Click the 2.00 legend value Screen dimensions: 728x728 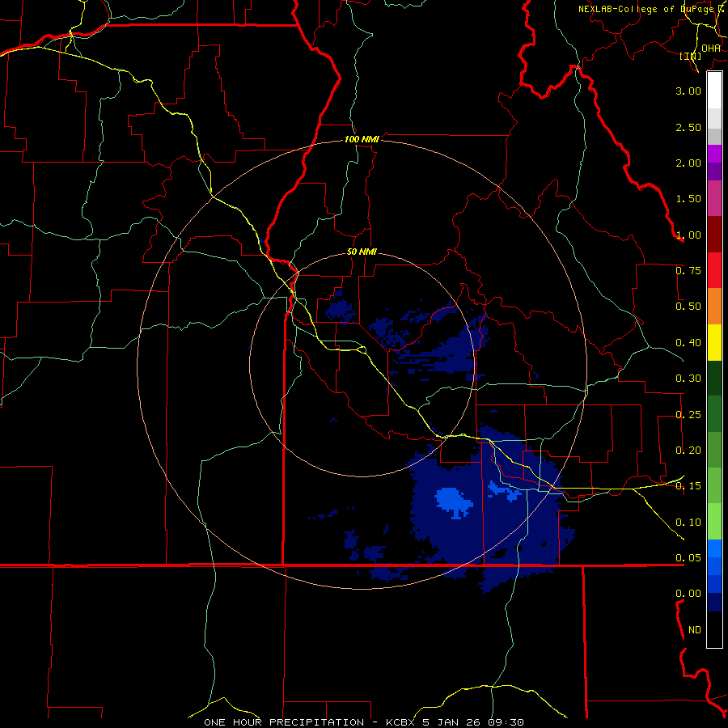point(688,163)
